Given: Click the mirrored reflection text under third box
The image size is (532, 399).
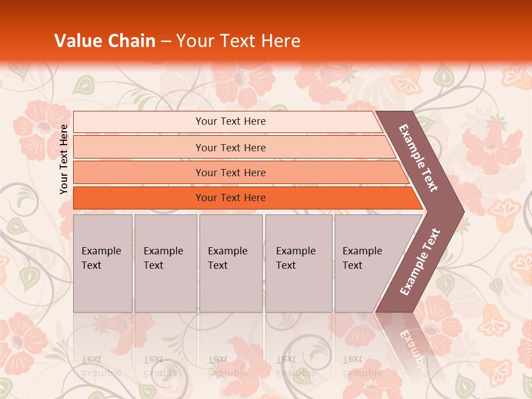Looking at the screenshot, I should [227, 366].
